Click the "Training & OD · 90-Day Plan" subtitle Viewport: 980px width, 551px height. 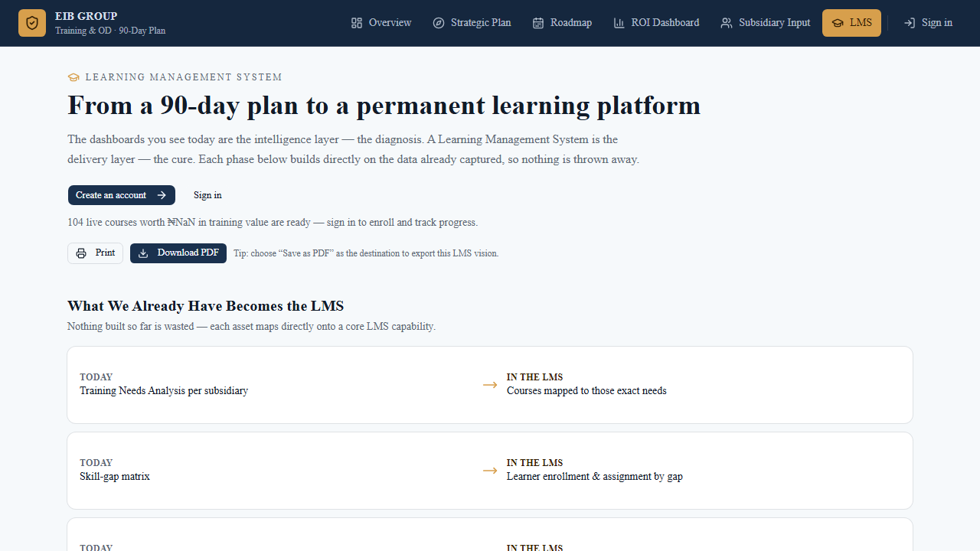110,31
